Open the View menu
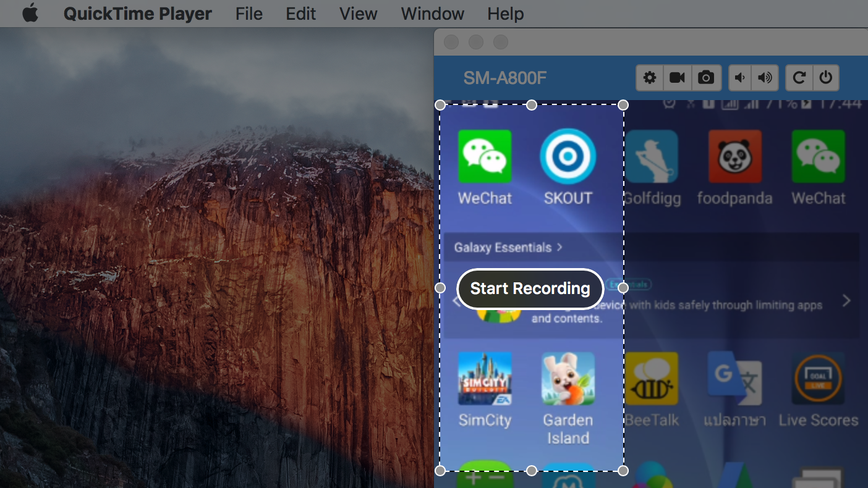Viewport: 868px width, 488px height. pyautogui.click(x=359, y=14)
